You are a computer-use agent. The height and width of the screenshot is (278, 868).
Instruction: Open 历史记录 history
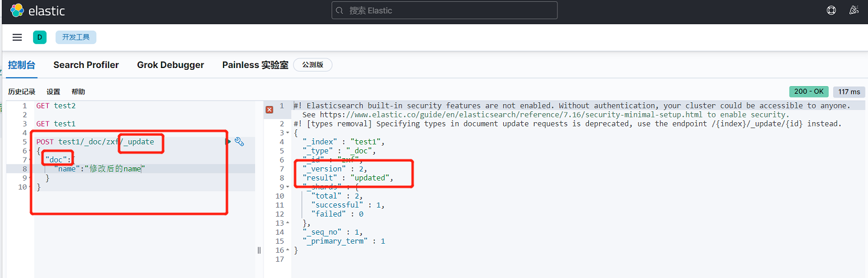coord(22,92)
